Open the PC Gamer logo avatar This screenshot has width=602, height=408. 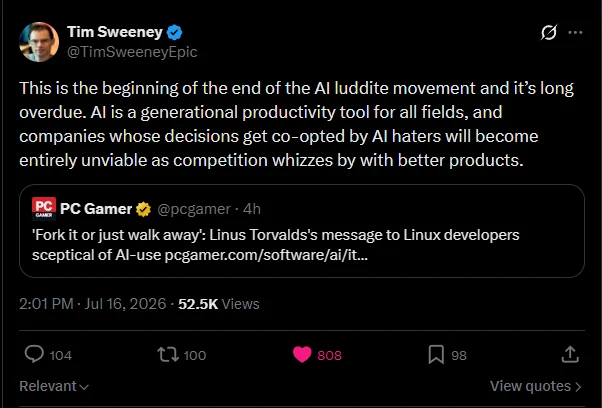[44, 209]
